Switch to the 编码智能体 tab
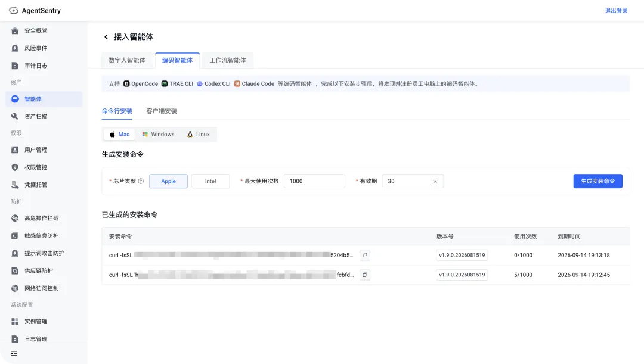Viewport: 644px width, 364px height. tap(178, 60)
